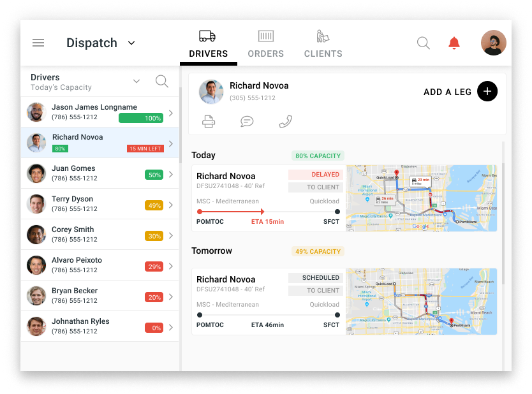The width and height of the screenshot is (532, 394).
Task: Expand the Dispatch dropdown
Action: tap(131, 43)
